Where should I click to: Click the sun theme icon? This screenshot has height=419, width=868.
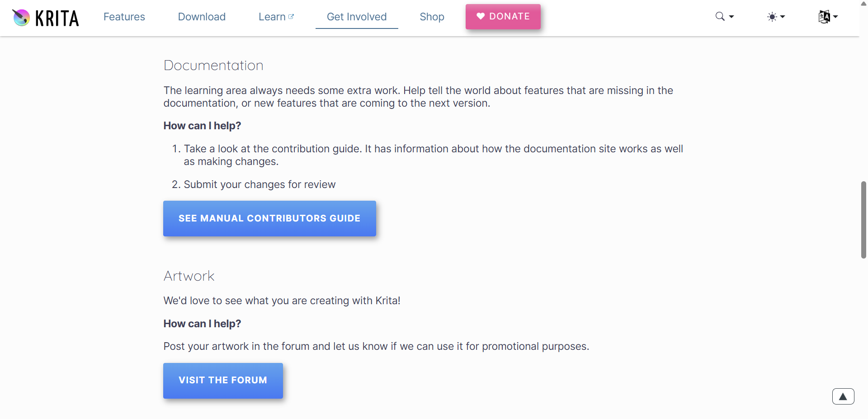772,17
